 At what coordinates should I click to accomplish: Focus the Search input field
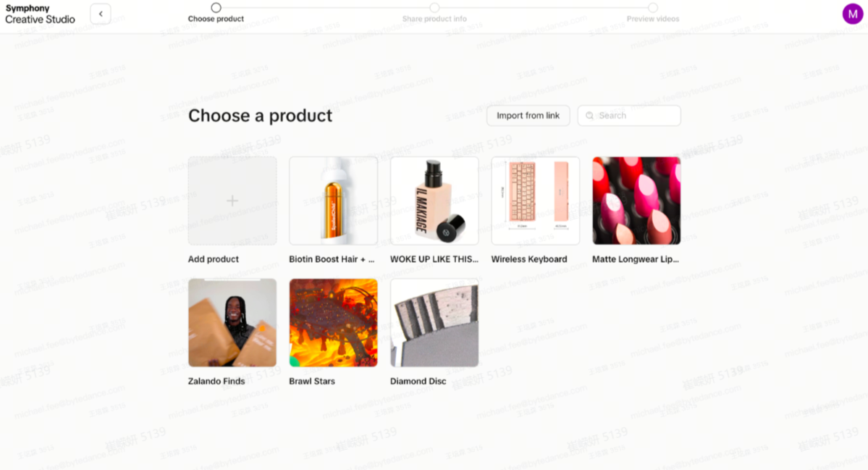coord(629,116)
